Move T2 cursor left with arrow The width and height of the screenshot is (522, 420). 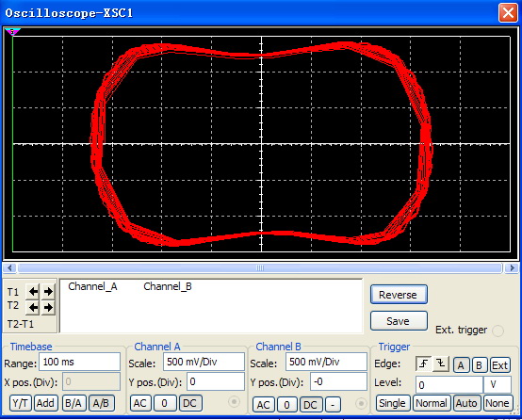pyautogui.click(x=33, y=307)
